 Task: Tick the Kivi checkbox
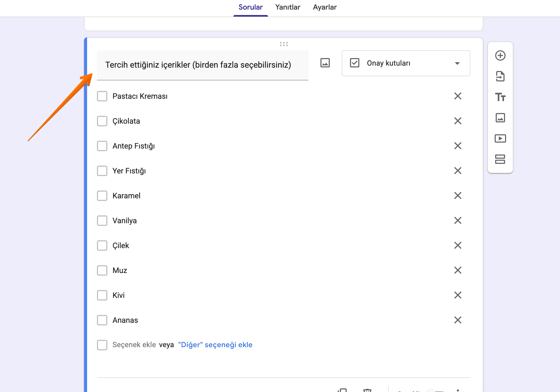[102, 295]
